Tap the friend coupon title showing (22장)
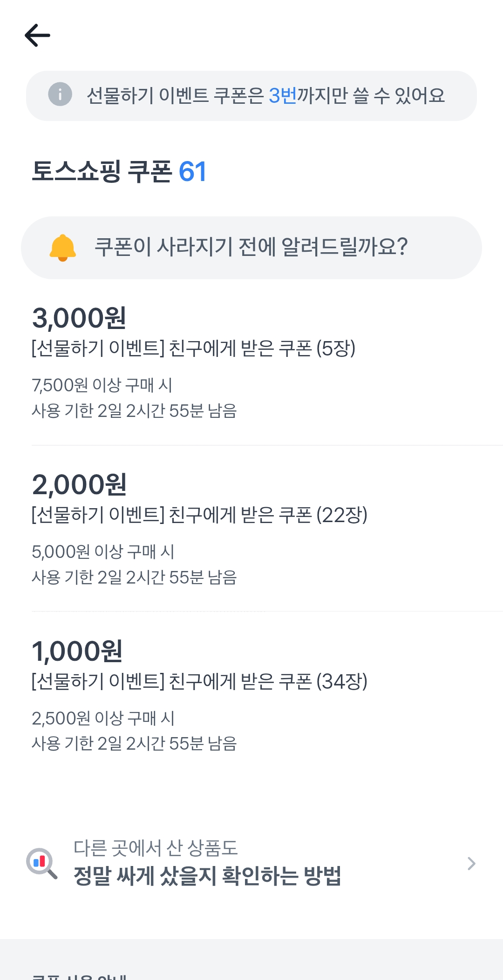This screenshot has width=503, height=980. coord(199,515)
